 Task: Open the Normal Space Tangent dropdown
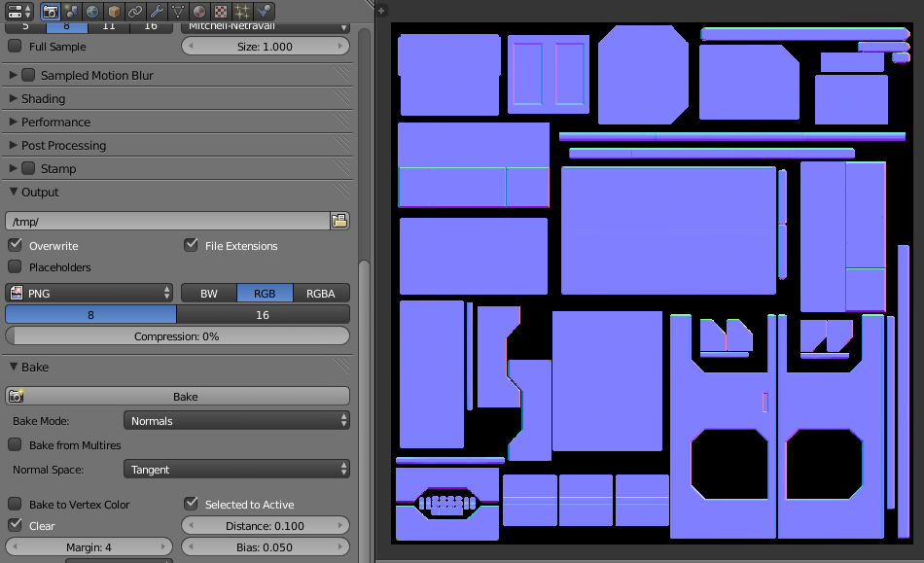236,469
